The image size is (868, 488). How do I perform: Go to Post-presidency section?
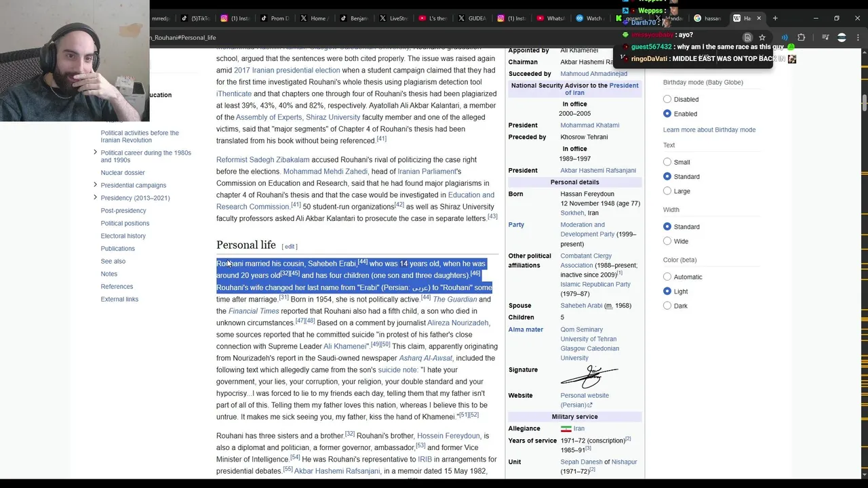123,211
